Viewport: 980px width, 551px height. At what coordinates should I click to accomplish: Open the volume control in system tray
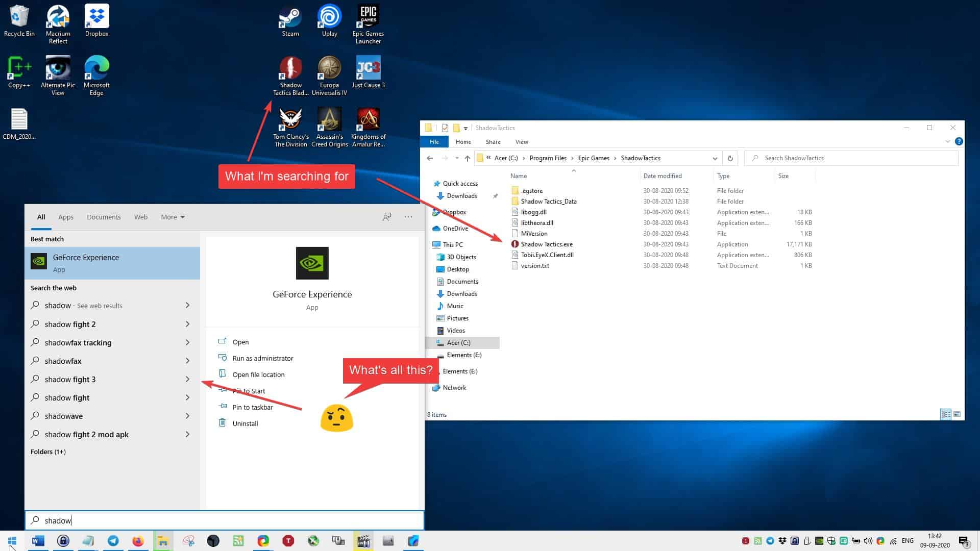tap(868, 541)
